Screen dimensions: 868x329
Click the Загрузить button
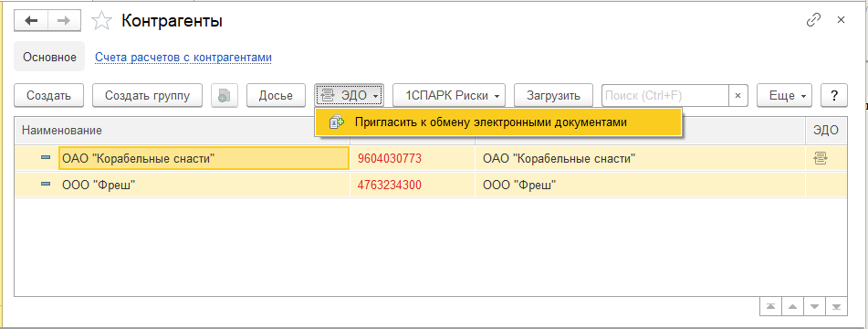pyautogui.click(x=554, y=95)
